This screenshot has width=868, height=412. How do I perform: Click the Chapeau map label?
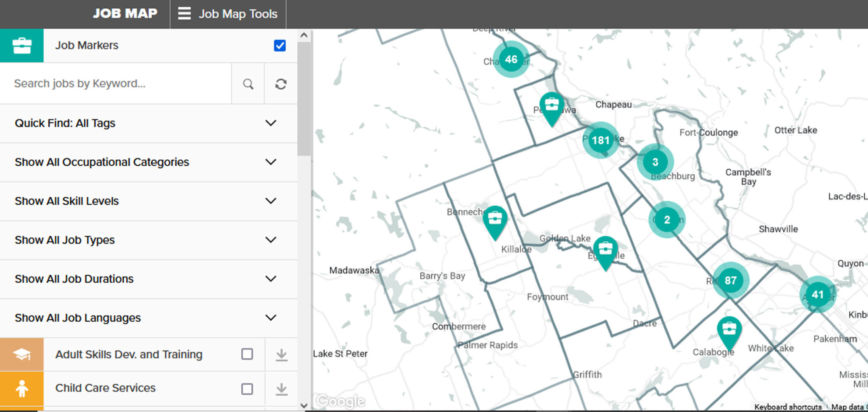tap(613, 105)
